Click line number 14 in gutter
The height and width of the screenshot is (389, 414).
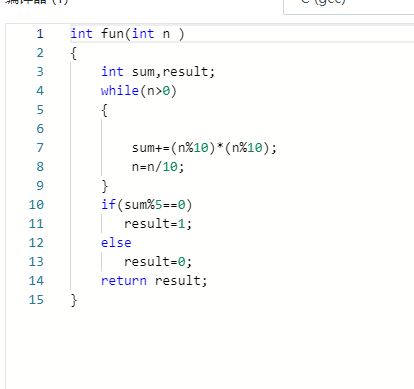point(36,281)
